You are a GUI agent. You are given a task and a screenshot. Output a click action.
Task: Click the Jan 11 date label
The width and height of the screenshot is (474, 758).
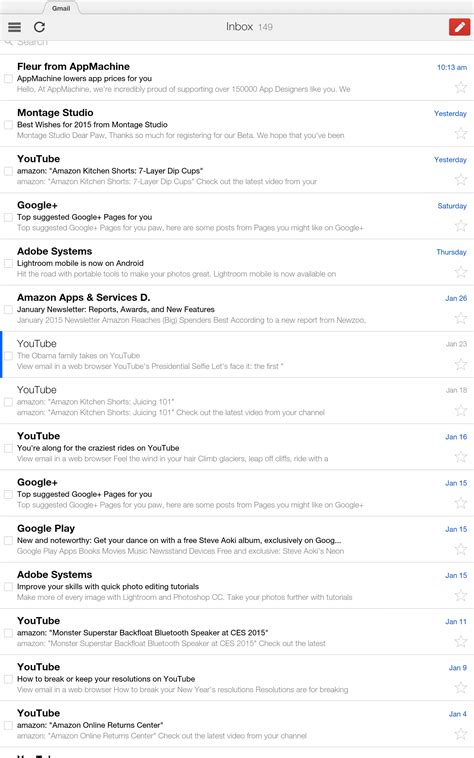(x=456, y=622)
